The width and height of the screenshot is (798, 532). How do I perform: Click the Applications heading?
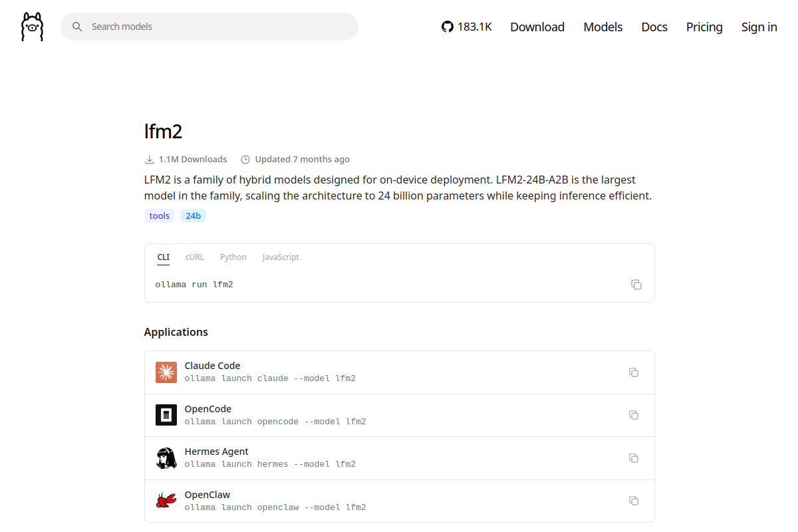[176, 332]
